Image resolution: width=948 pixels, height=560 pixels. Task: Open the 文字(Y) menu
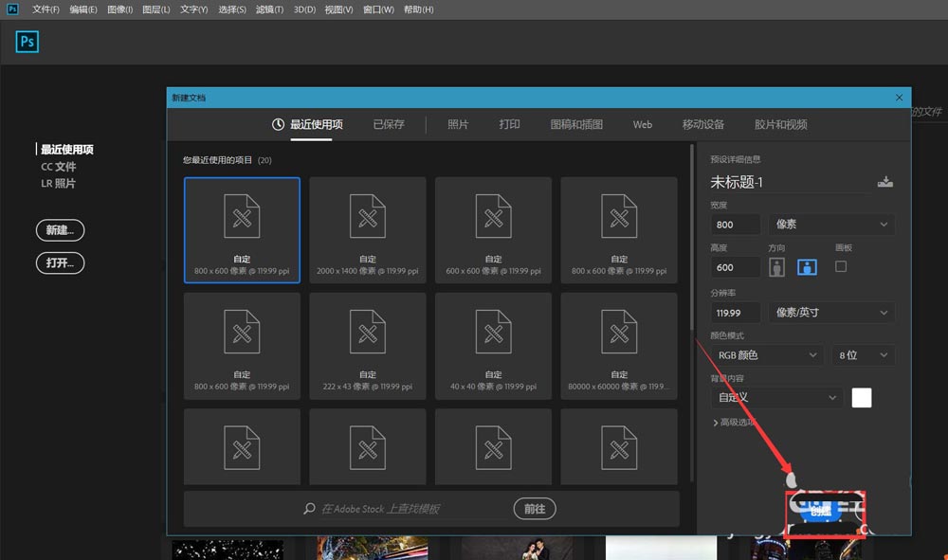tap(193, 9)
